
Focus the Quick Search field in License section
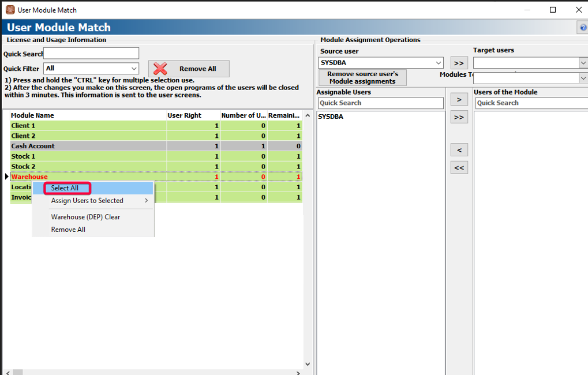(91, 54)
